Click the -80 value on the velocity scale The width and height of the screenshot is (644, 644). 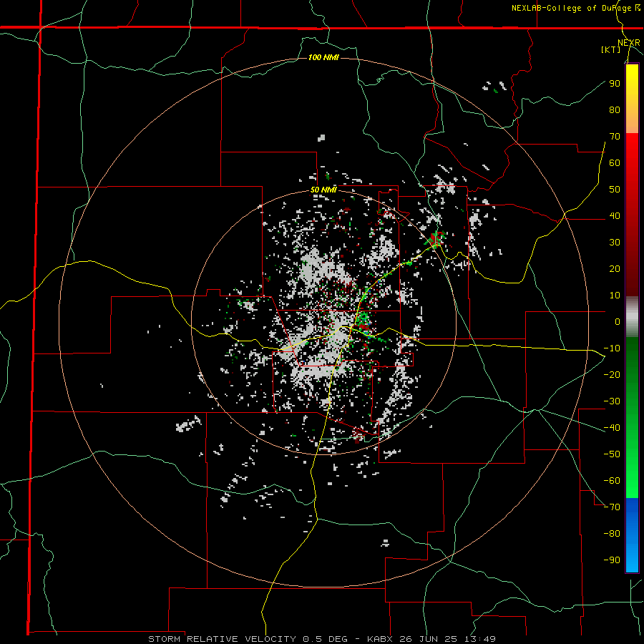tap(612, 534)
